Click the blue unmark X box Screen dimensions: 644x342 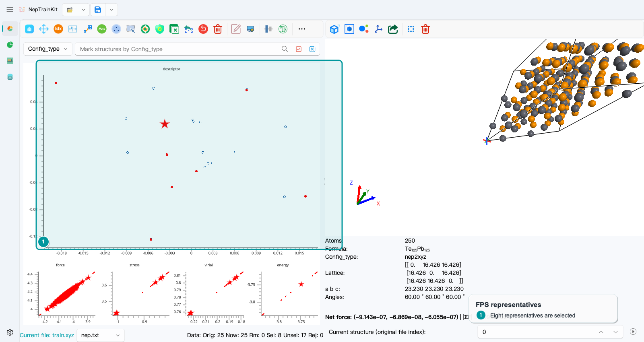pos(312,49)
